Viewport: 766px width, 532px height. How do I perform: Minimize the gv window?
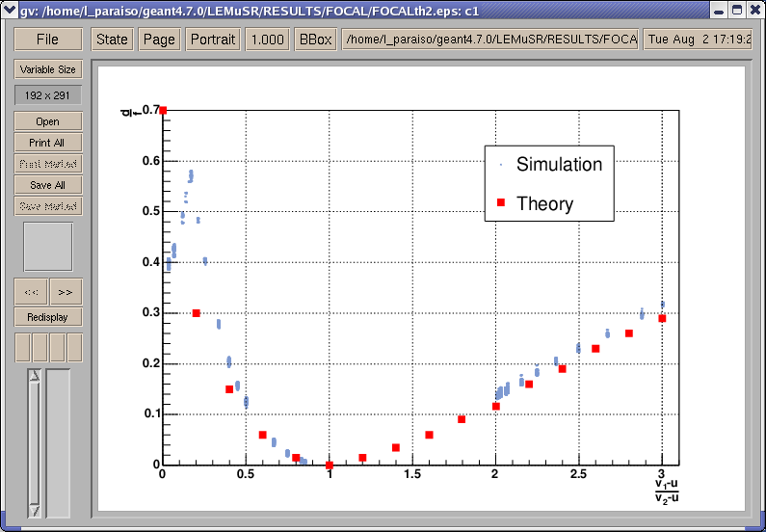(x=719, y=10)
